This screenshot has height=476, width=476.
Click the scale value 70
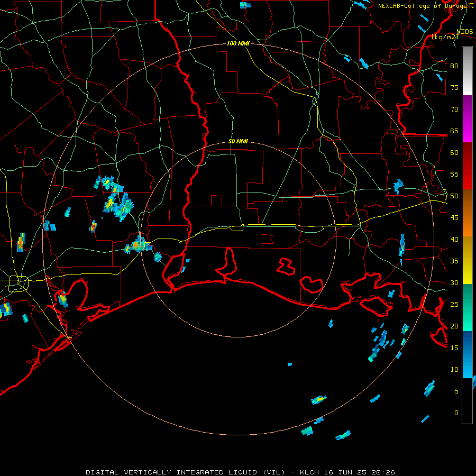454,109
